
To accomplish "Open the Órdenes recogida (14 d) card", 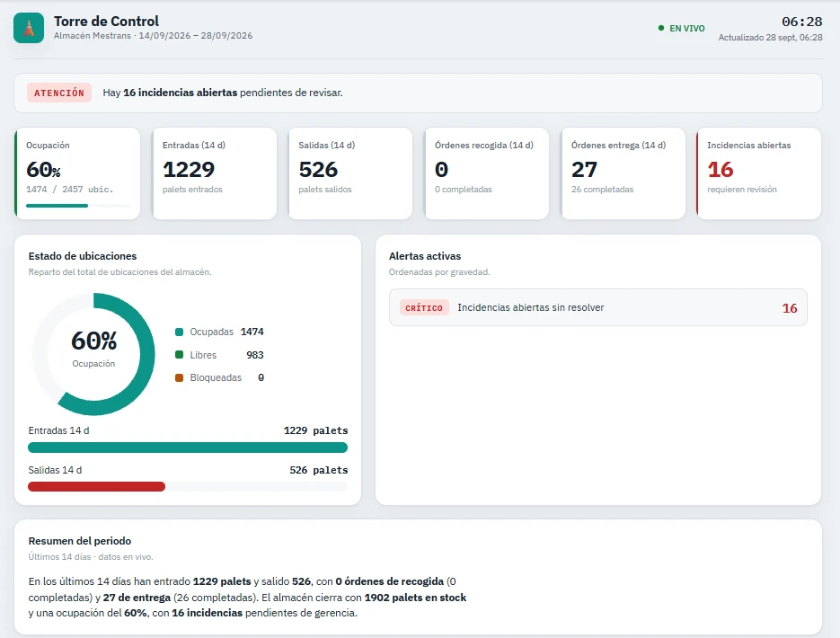I will (x=486, y=173).
